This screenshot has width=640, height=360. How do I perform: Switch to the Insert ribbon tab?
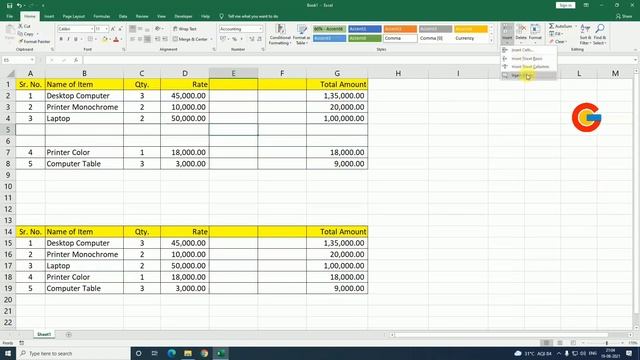tap(49, 16)
